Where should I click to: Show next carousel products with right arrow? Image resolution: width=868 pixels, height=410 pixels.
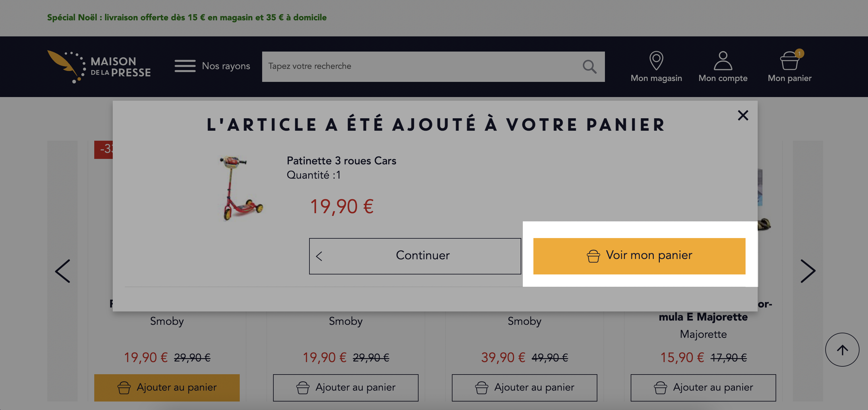point(808,271)
